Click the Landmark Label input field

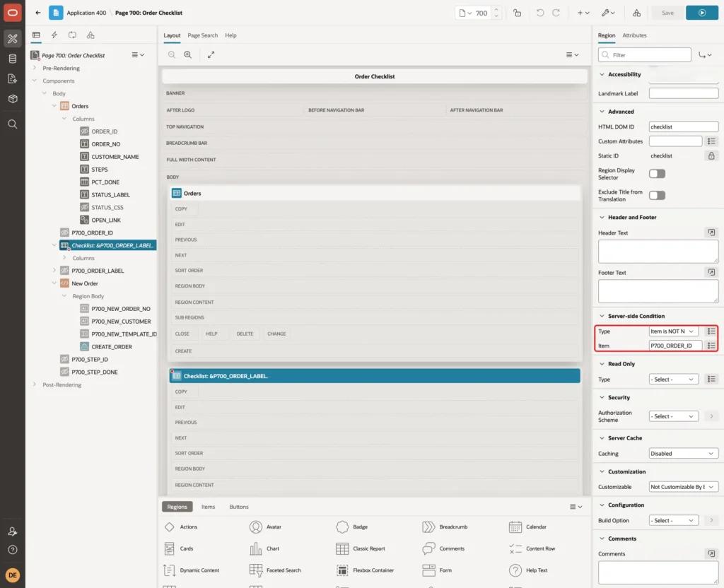pyautogui.click(x=684, y=93)
